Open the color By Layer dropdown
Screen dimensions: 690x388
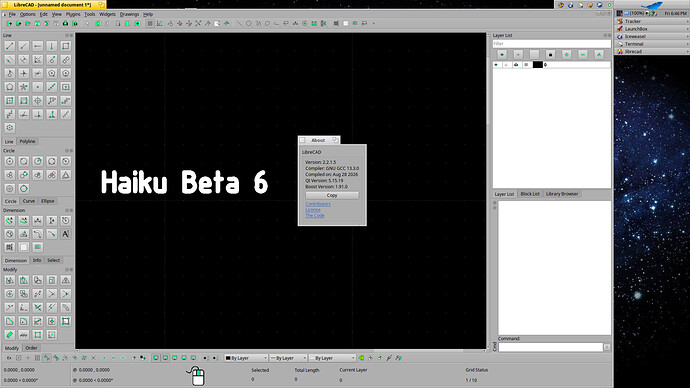point(246,358)
